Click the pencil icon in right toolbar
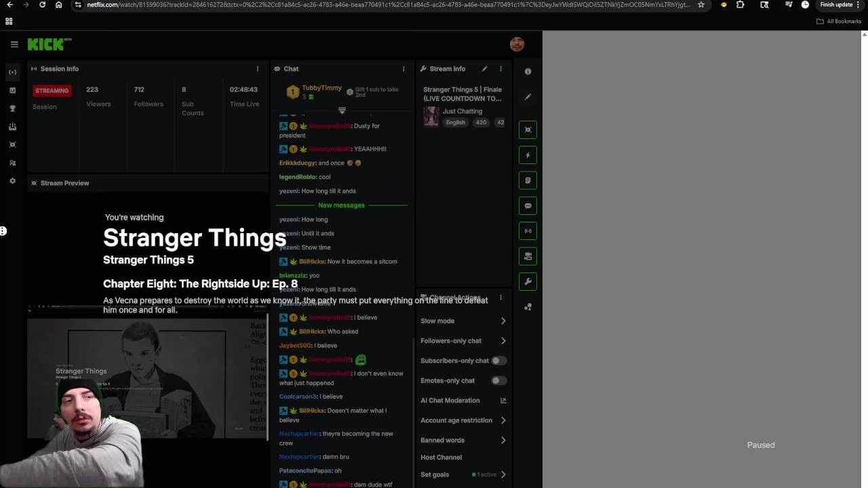 click(x=528, y=97)
